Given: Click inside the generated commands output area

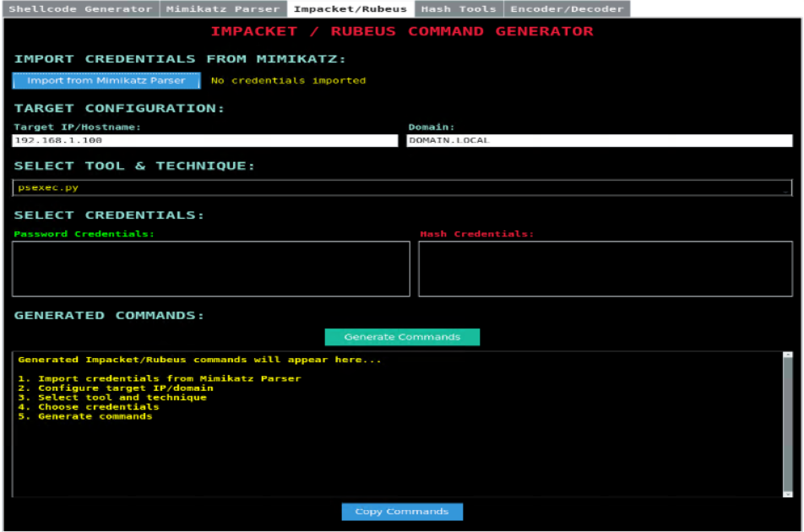Looking at the screenshot, I should coord(397,456).
